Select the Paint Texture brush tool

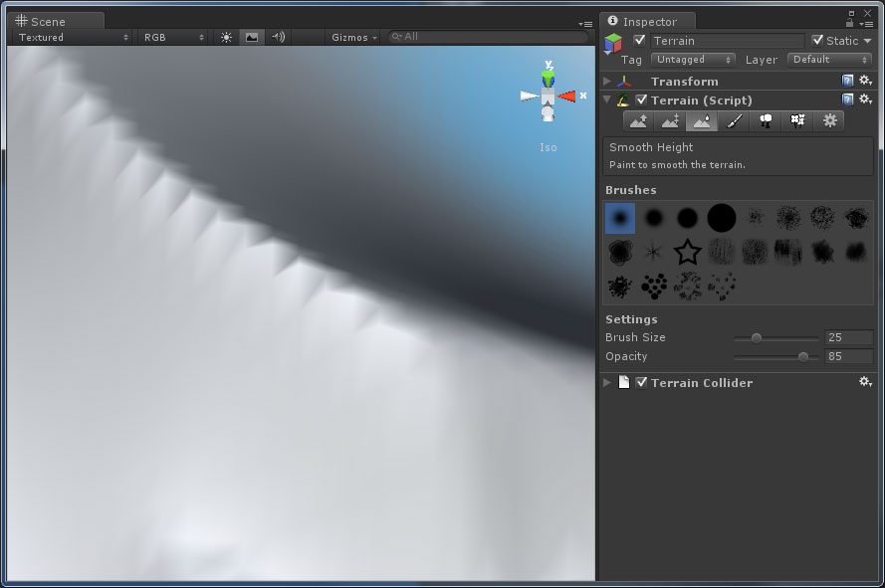pyautogui.click(x=734, y=120)
